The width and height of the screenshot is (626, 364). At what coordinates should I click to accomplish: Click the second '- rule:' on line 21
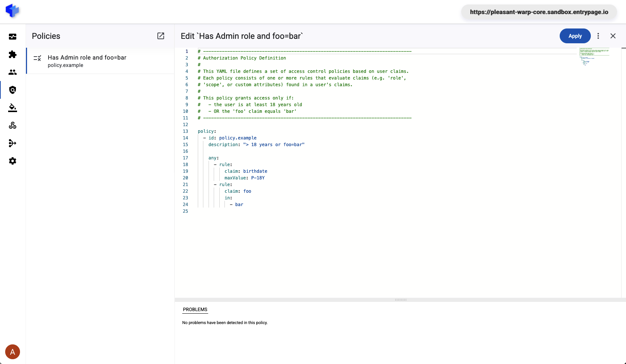223,185
